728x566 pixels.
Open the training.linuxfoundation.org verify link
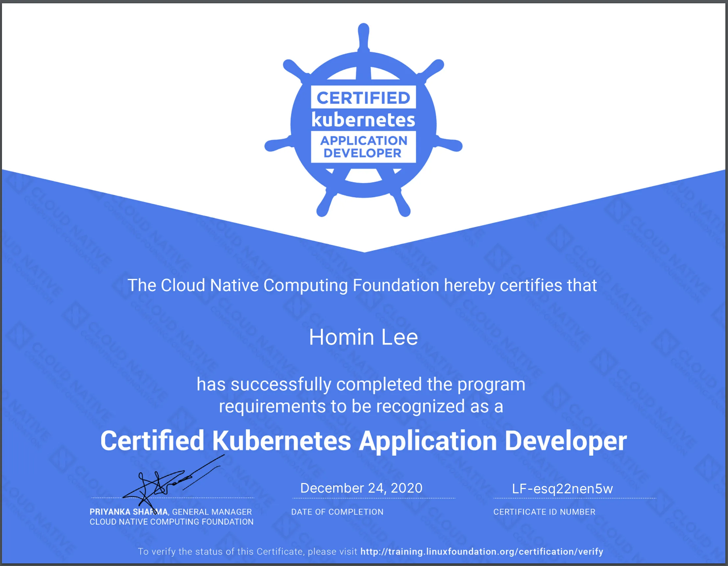click(x=482, y=552)
